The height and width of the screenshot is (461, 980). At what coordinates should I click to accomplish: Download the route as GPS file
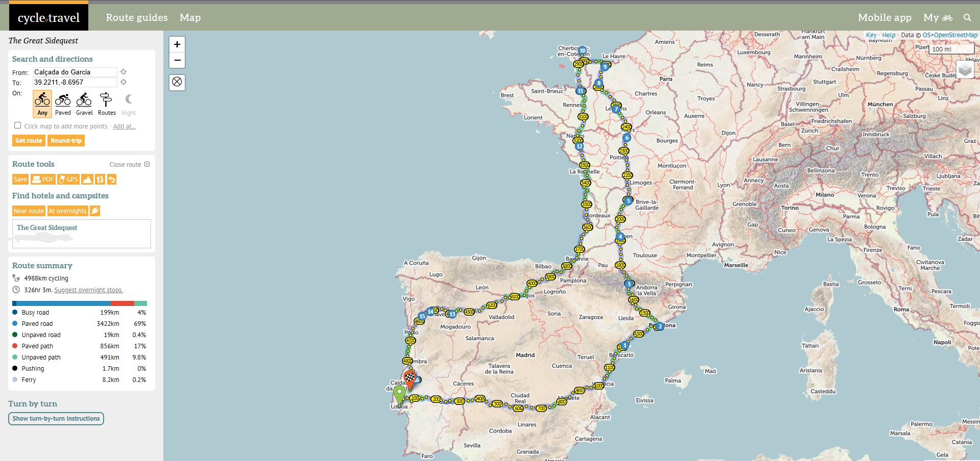click(68, 180)
